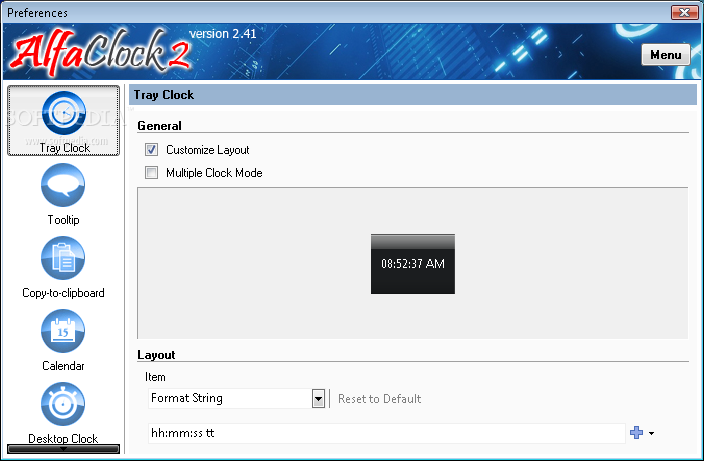This screenshot has height=461, width=704.
Task: Select the Desktop Clock stopwatch icon
Action: [63, 404]
